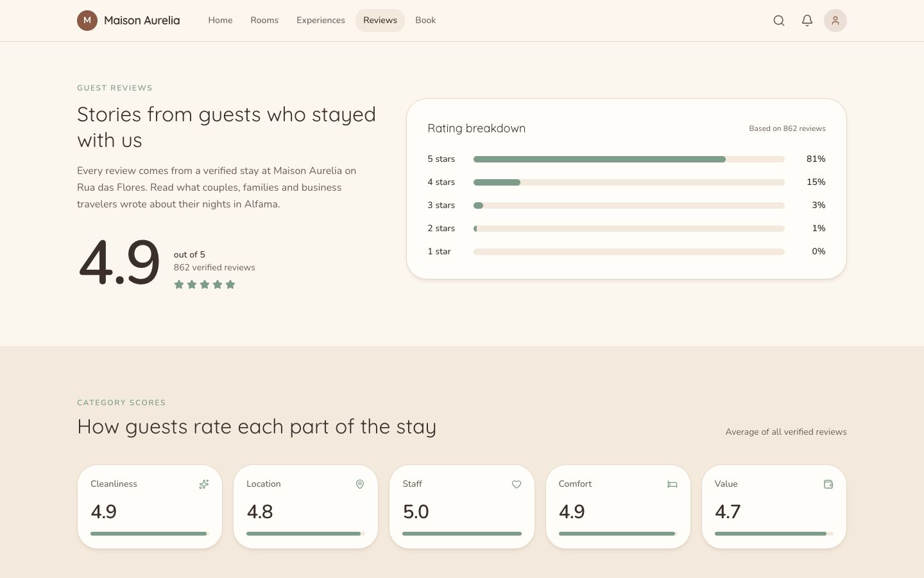Image resolution: width=924 pixels, height=578 pixels.
Task: Click the 4 stars rating bar
Action: point(629,182)
